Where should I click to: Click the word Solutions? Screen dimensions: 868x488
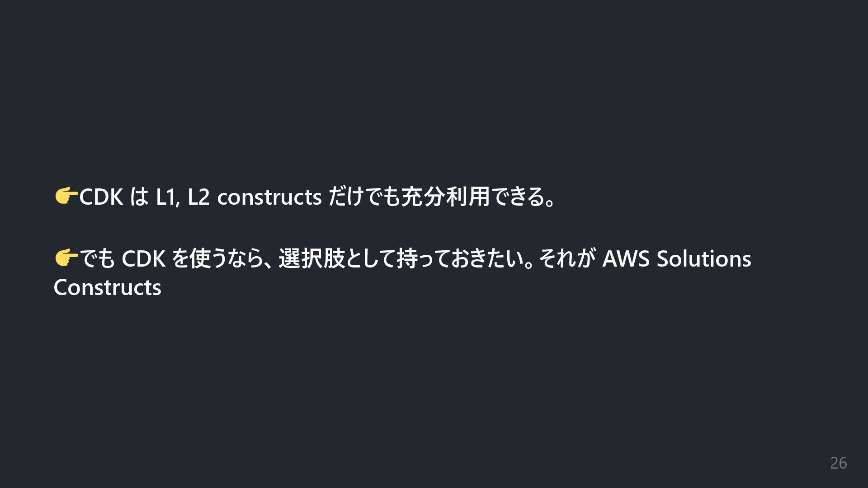tap(703, 259)
